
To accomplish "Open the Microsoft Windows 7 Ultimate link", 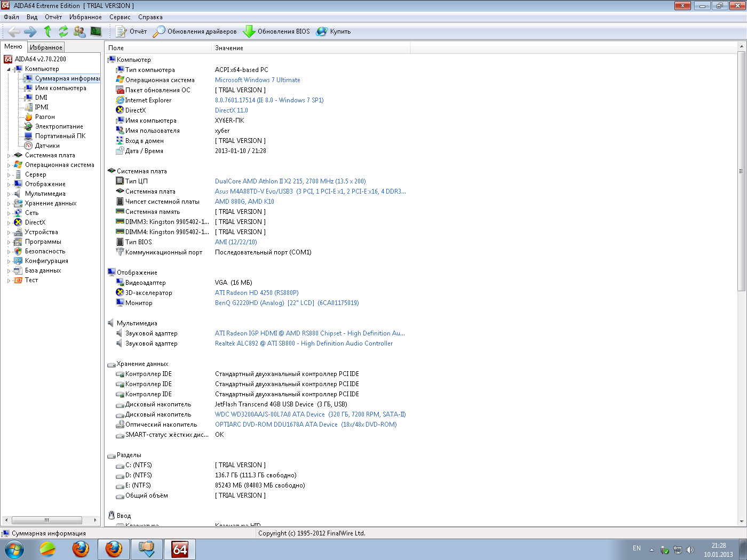I will tap(258, 80).
